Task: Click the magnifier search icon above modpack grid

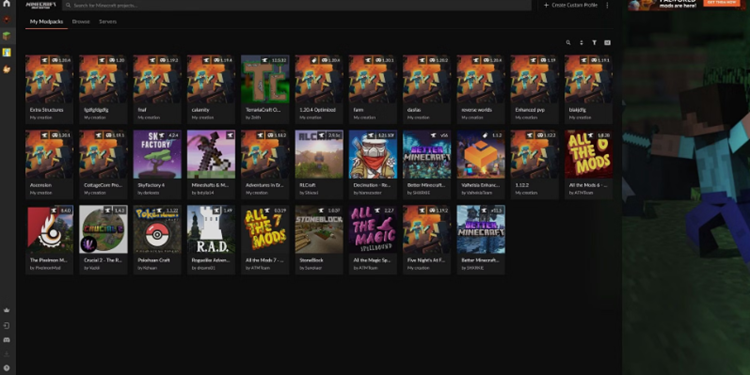Action: point(568,43)
